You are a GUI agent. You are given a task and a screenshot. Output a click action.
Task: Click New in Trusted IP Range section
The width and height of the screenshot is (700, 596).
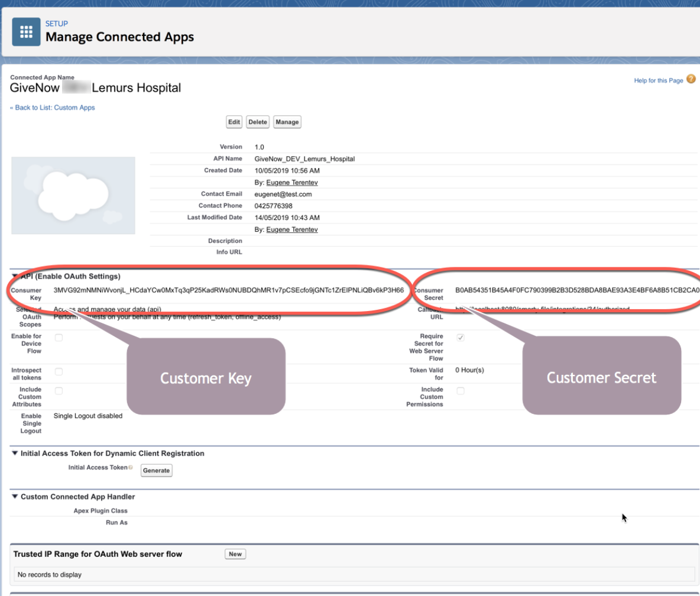click(235, 554)
